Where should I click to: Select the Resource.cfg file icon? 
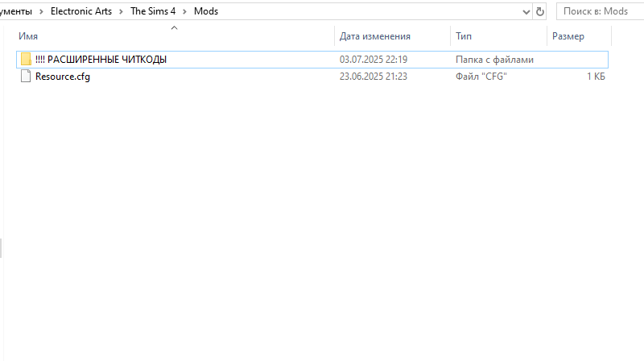coord(26,76)
